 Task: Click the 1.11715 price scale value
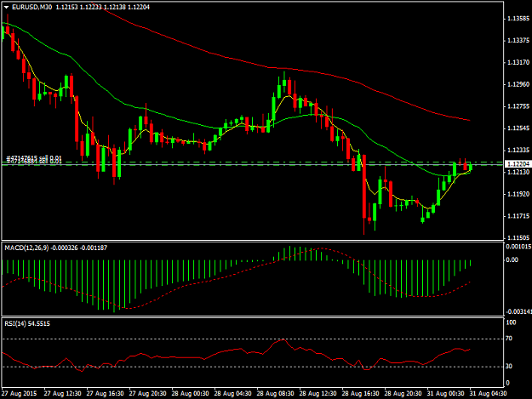pos(518,216)
